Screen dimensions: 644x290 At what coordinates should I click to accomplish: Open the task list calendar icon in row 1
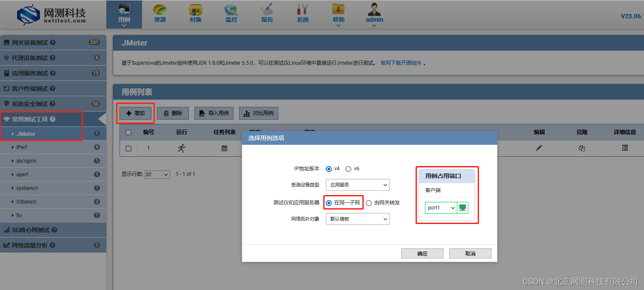coord(225,148)
